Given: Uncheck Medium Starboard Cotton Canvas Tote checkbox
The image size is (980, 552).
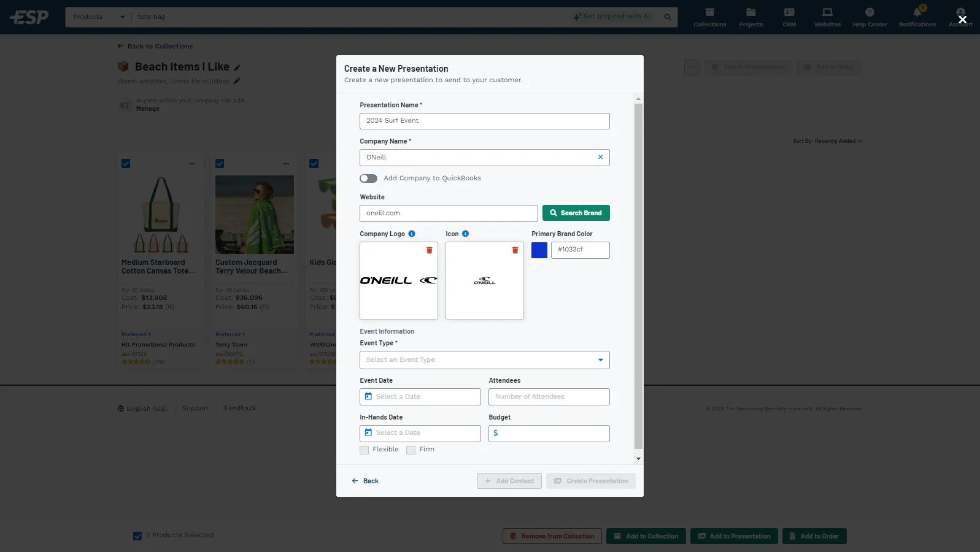Looking at the screenshot, I should [126, 164].
